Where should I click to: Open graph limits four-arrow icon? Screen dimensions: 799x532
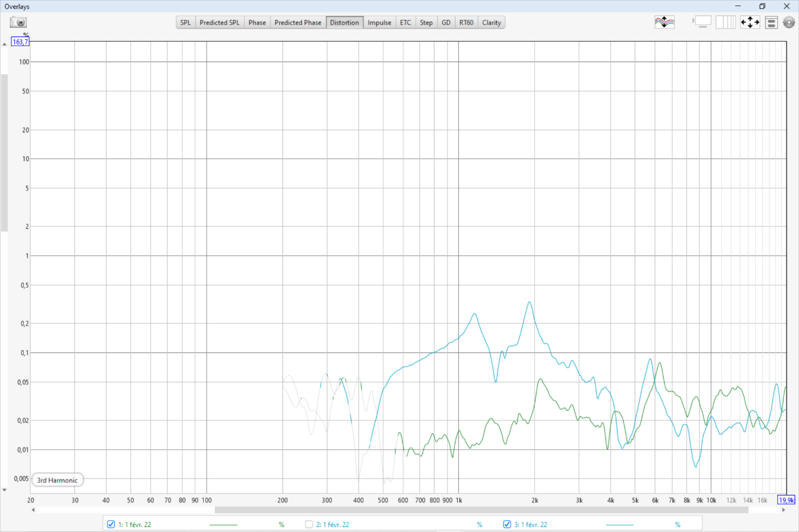point(750,22)
